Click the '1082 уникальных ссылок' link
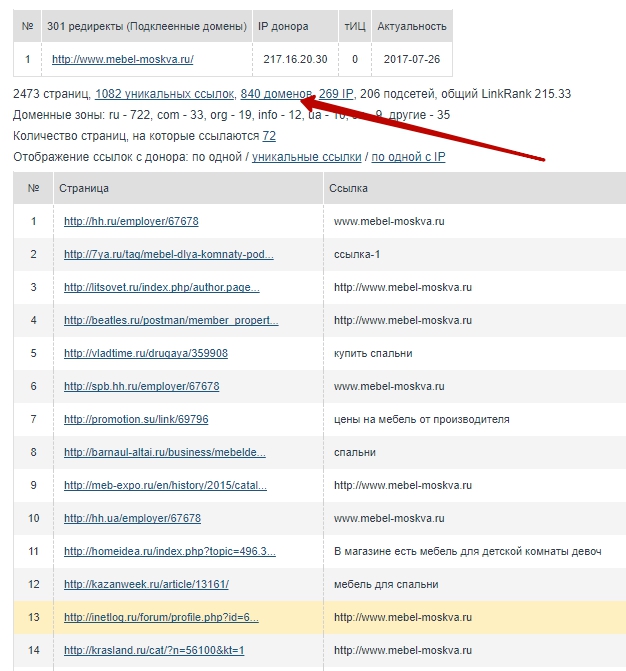Image resolution: width=626 pixels, height=671 pixels. (x=165, y=94)
